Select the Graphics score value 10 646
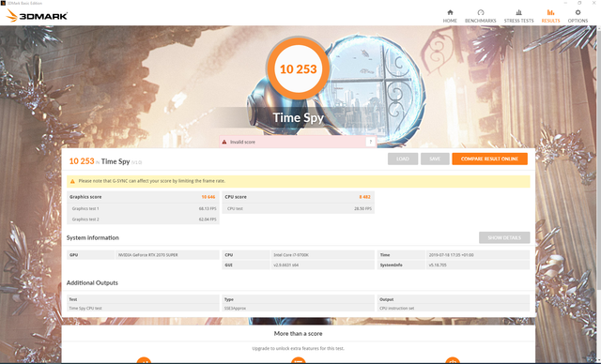 pos(208,197)
